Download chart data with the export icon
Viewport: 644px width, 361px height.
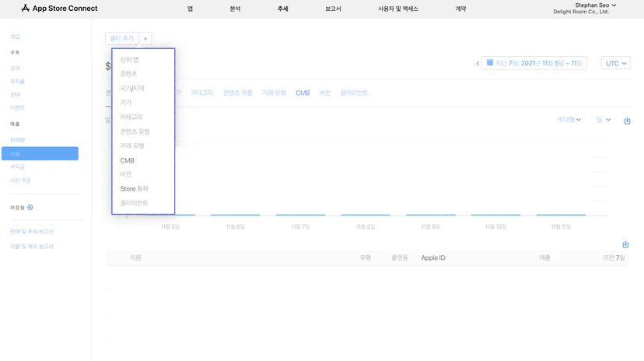pyautogui.click(x=627, y=121)
